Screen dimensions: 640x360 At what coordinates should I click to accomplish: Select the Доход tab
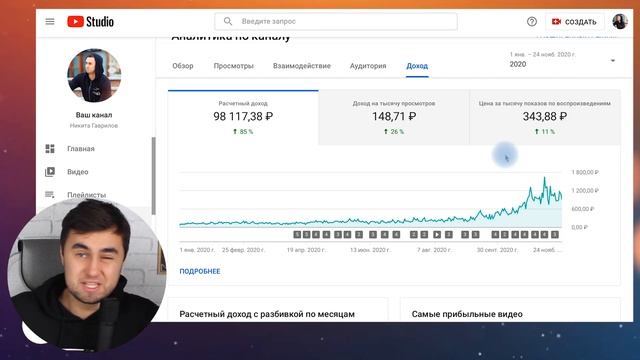417,66
